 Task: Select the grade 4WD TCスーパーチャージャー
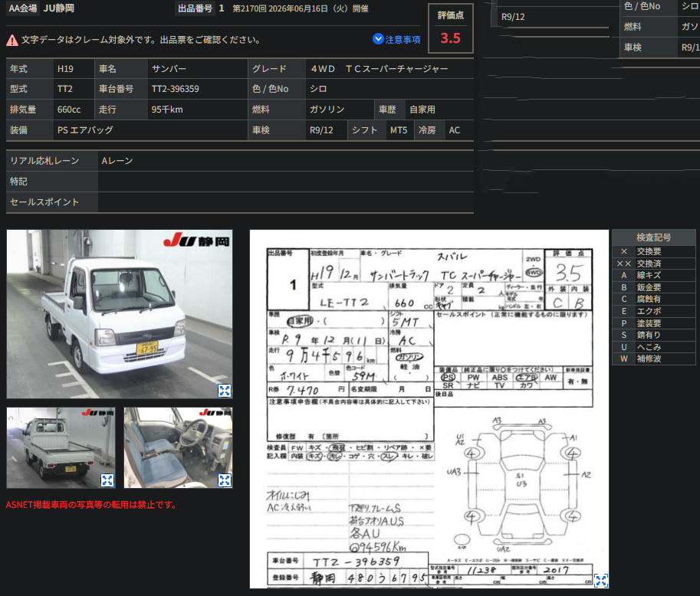pos(379,69)
